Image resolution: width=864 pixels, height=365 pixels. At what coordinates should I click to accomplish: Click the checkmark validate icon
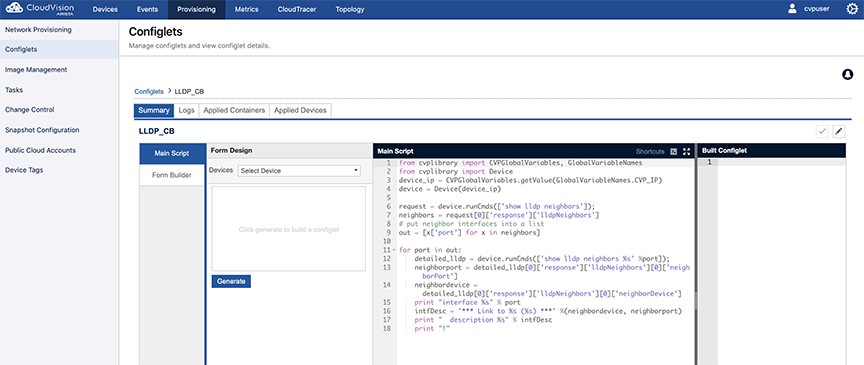(x=822, y=131)
